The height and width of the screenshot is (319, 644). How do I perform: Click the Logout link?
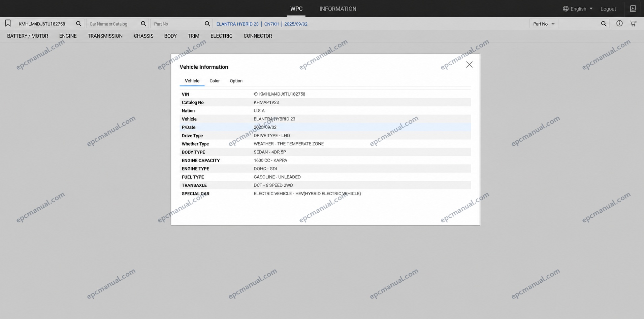[x=608, y=9]
